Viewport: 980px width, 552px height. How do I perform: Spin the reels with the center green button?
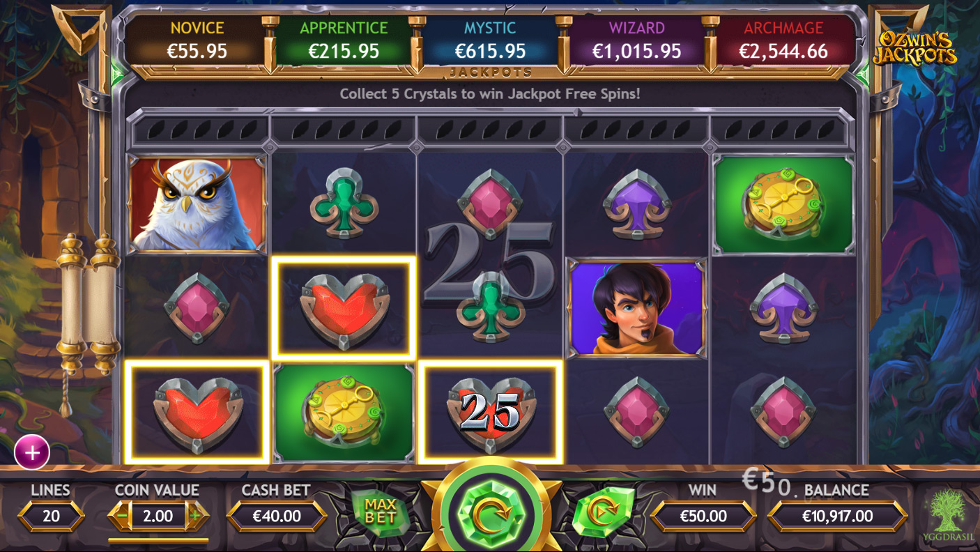(x=489, y=512)
